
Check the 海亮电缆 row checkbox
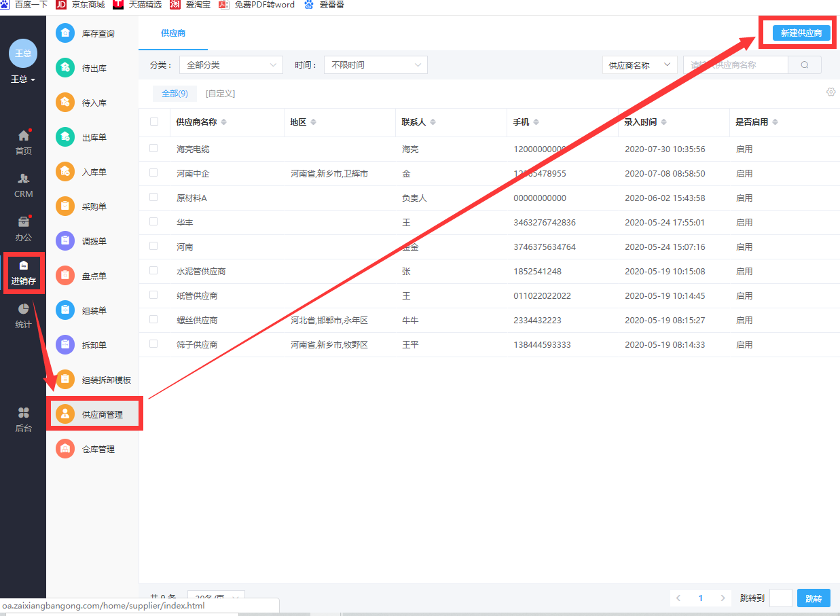(153, 148)
